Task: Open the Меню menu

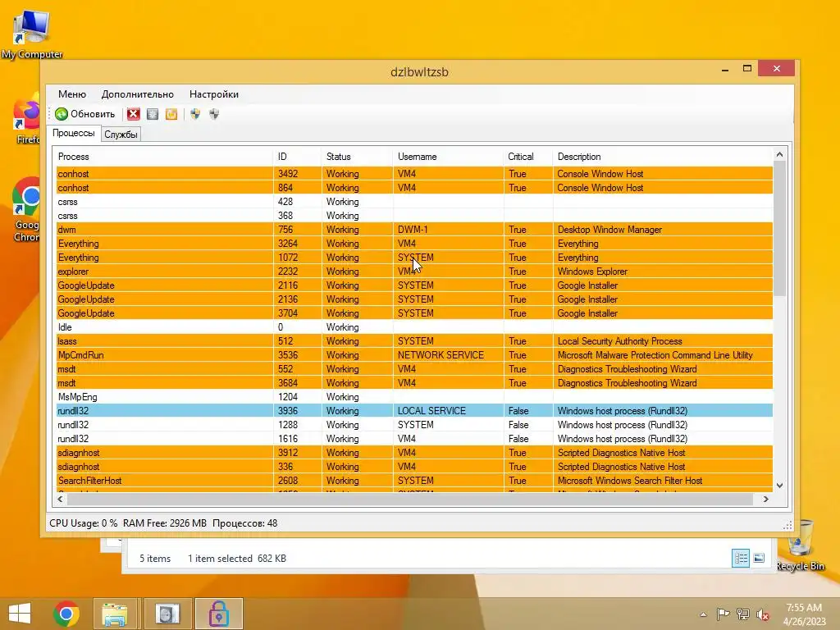Action: point(72,94)
